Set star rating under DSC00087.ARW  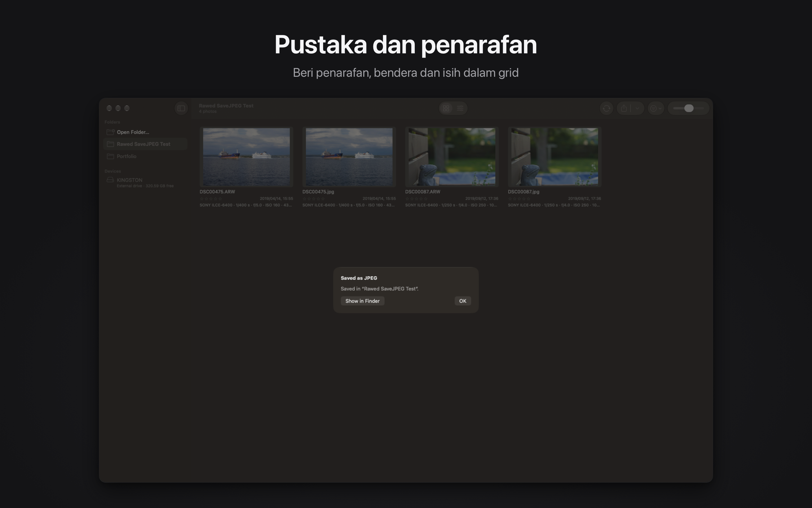coord(416,199)
